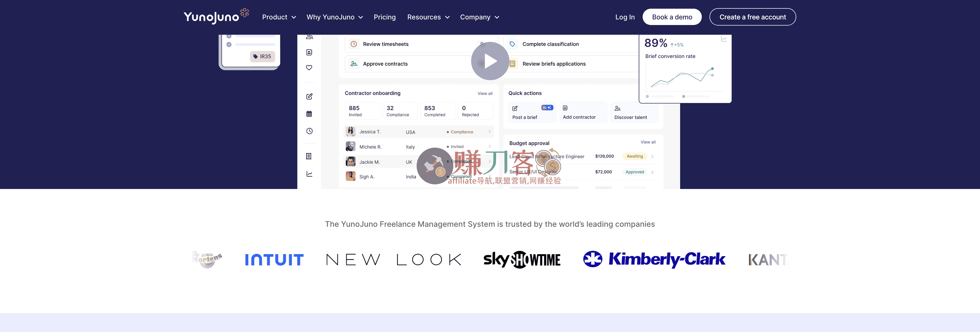Click the Dr. Martens logo
Screen dimensions: 980x332
207,259
